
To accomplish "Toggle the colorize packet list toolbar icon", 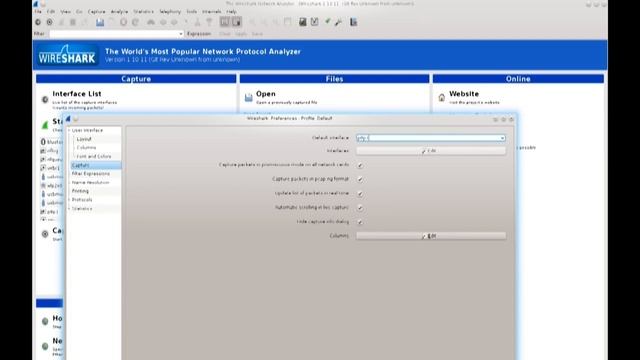I will (x=224, y=22).
